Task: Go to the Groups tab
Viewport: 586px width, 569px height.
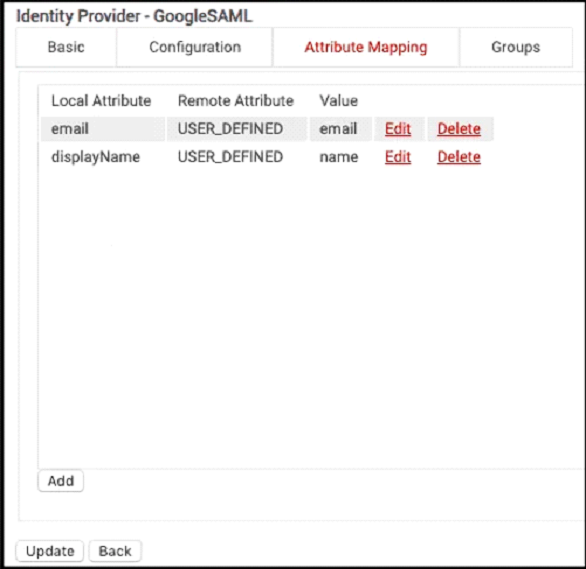Action: [x=516, y=47]
